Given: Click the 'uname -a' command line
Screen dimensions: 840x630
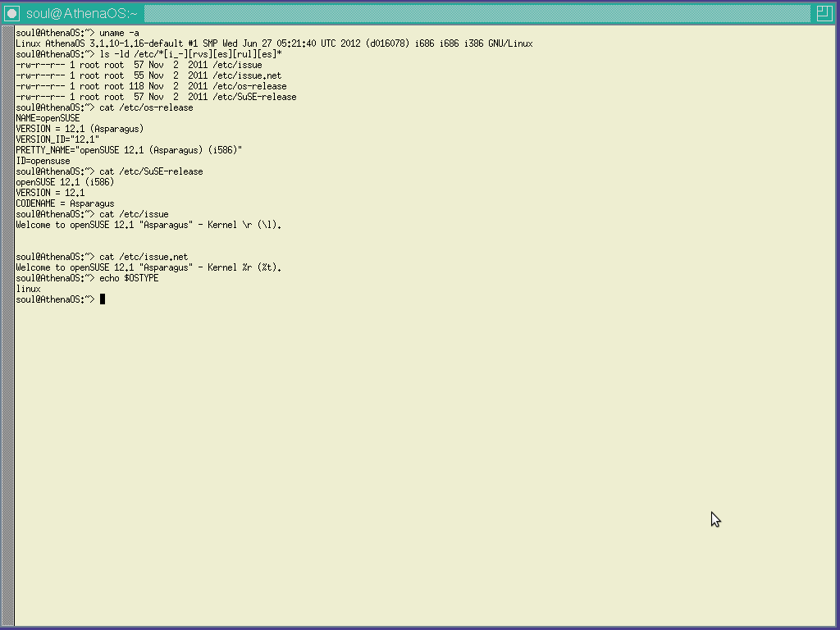Looking at the screenshot, I should [77, 33].
